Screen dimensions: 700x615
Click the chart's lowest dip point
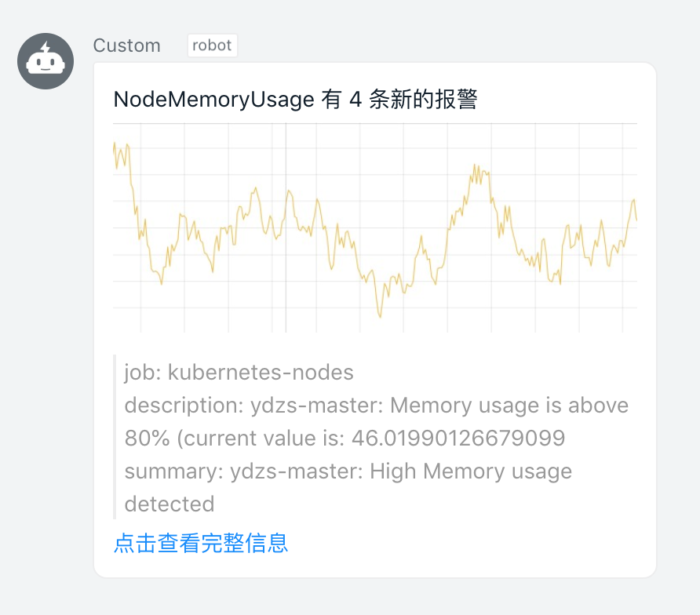(380, 316)
